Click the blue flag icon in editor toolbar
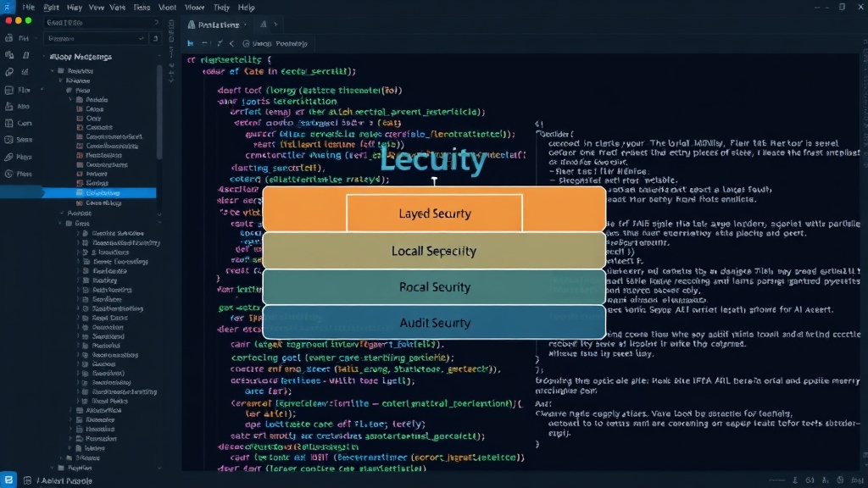The width and height of the screenshot is (868, 488). coord(191,43)
